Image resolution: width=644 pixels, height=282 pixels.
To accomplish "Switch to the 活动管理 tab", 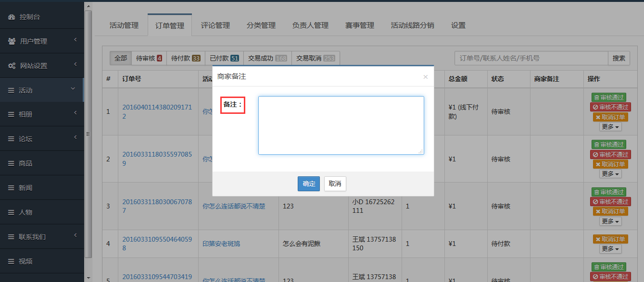I will [124, 25].
